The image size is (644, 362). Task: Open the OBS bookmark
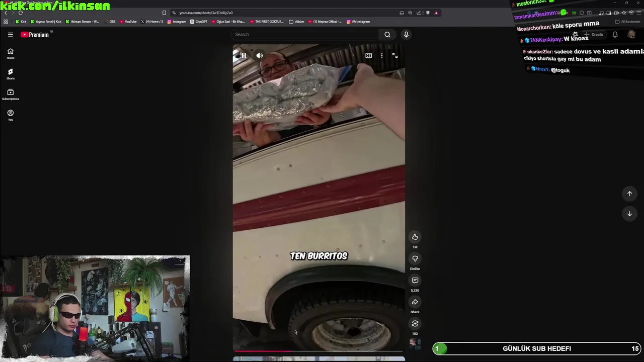click(109, 22)
